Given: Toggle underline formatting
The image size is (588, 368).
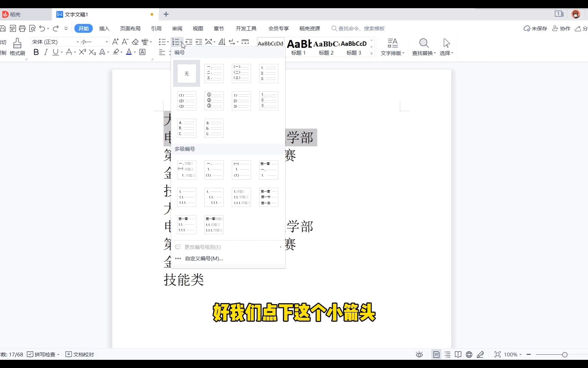Looking at the screenshot, I should click(55, 52).
